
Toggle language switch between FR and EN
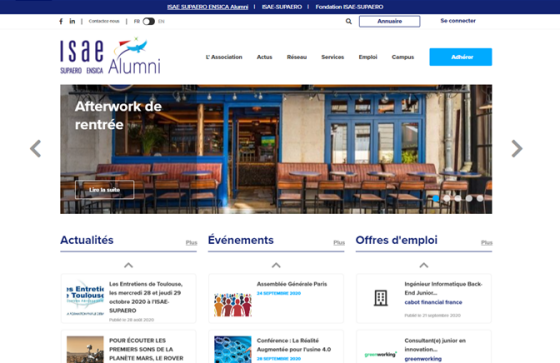pos(149,21)
